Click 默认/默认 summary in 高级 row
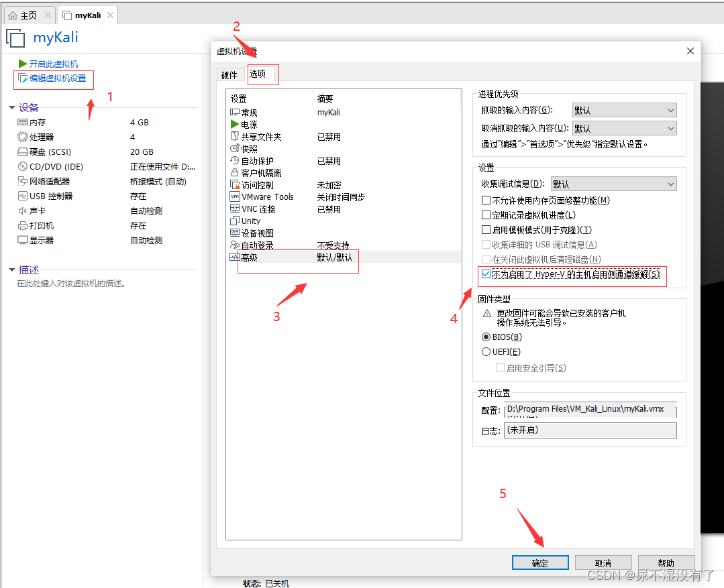The image size is (724, 588). (334, 257)
